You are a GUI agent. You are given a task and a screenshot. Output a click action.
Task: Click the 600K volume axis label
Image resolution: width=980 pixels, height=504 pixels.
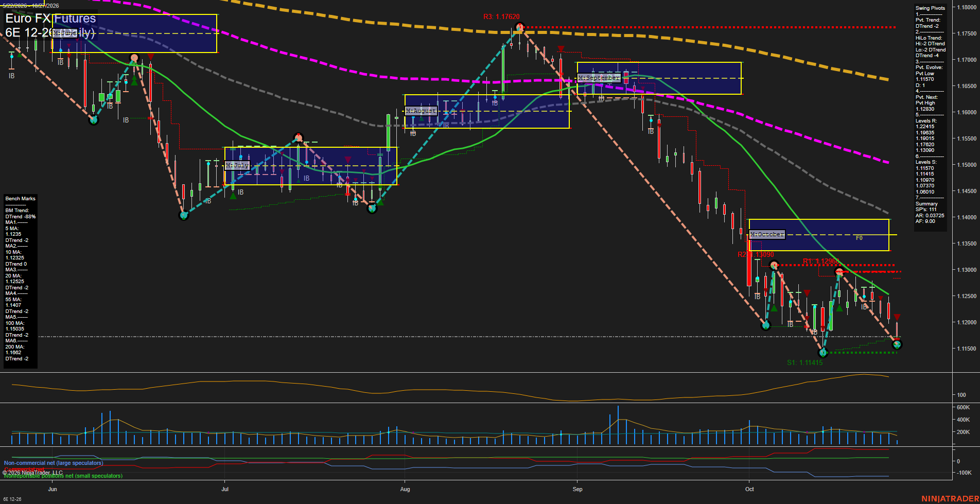(x=963, y=407)
